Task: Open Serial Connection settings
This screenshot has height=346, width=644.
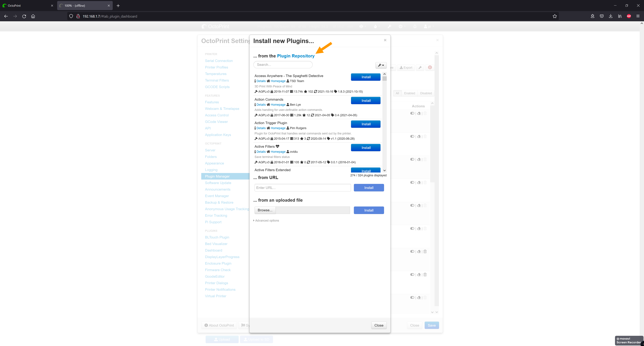Action: (x=219, y=61)
